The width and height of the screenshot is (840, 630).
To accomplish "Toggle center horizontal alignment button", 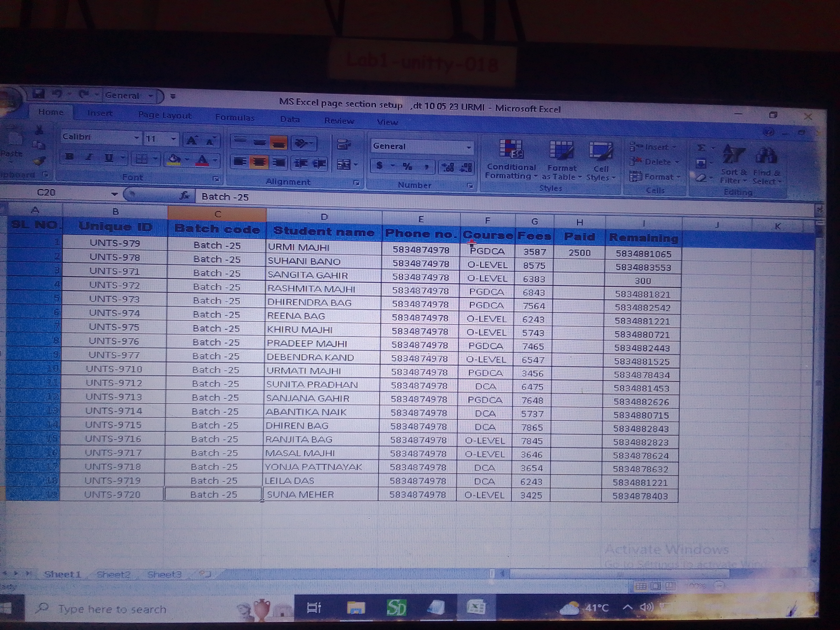I will point(259,163).
